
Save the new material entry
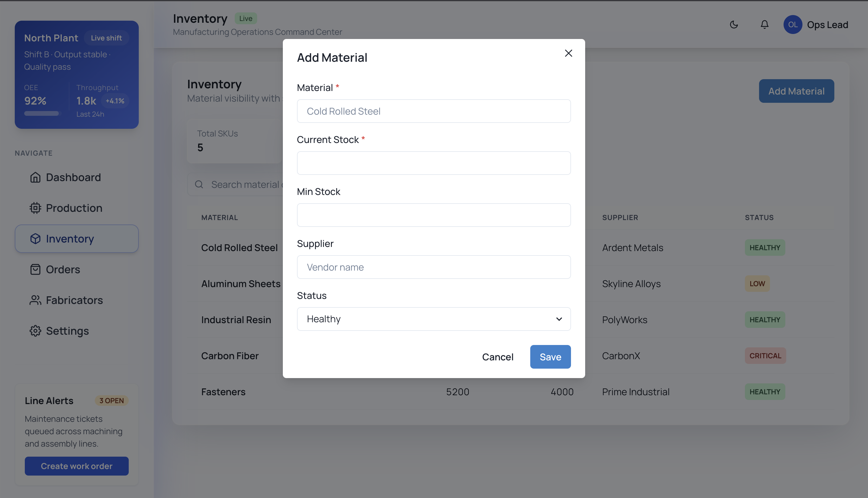pyautogui.click(x=550, y=357)
